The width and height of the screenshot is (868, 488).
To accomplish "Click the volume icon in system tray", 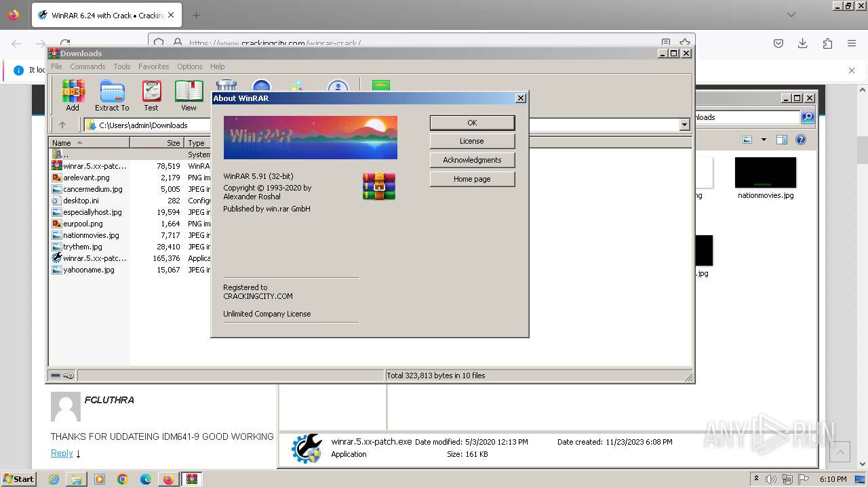I will [771, 479].
